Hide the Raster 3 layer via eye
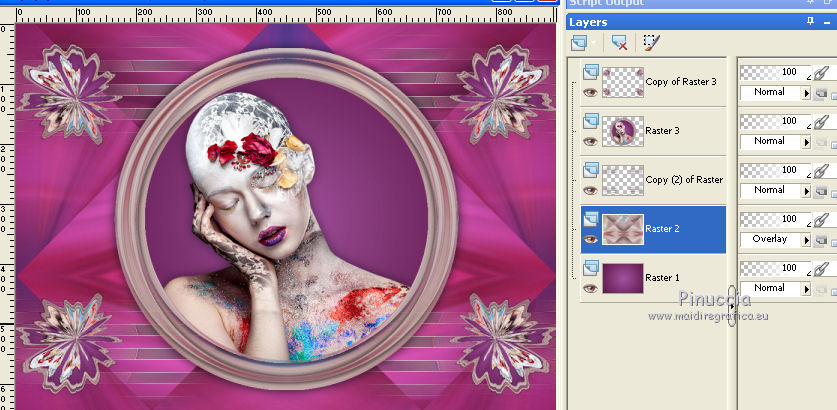The image size is (837, 410). 590,141
